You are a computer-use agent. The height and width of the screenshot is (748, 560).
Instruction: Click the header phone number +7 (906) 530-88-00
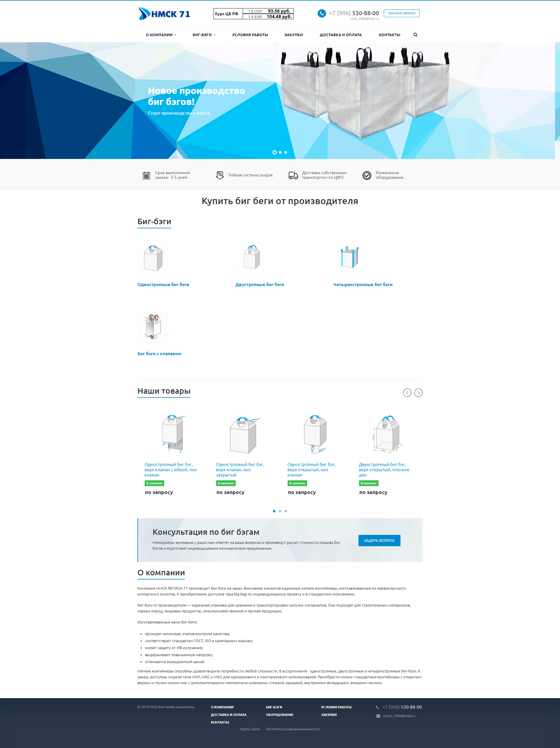[x=354, y=13]
